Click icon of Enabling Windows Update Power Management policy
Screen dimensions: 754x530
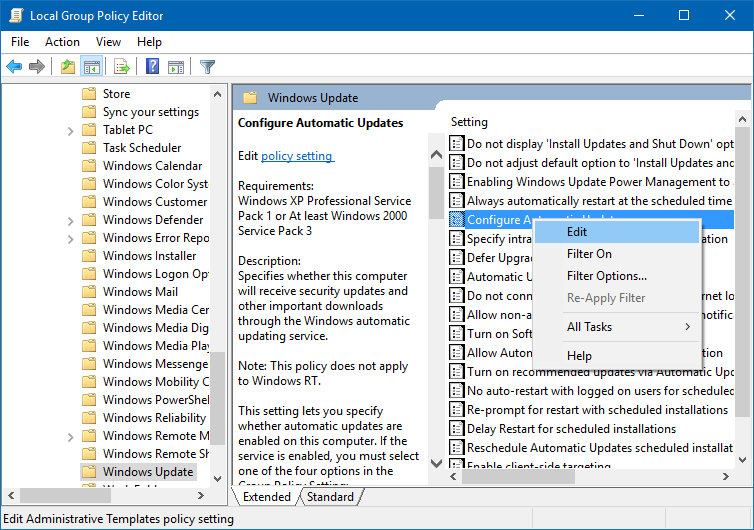point(456,181)
